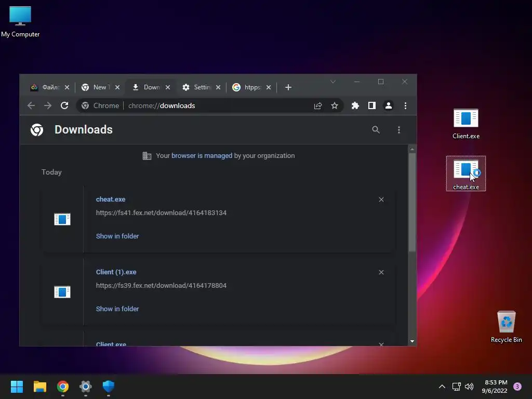Open the profile avatar menu
This screenshot has width=532, height=399.
click(389, 105)
